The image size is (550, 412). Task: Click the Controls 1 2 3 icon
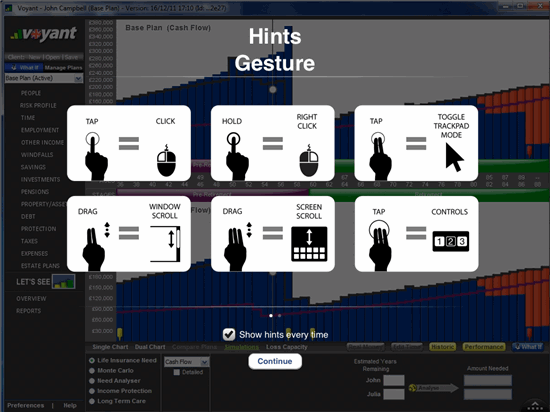point(450,241)
